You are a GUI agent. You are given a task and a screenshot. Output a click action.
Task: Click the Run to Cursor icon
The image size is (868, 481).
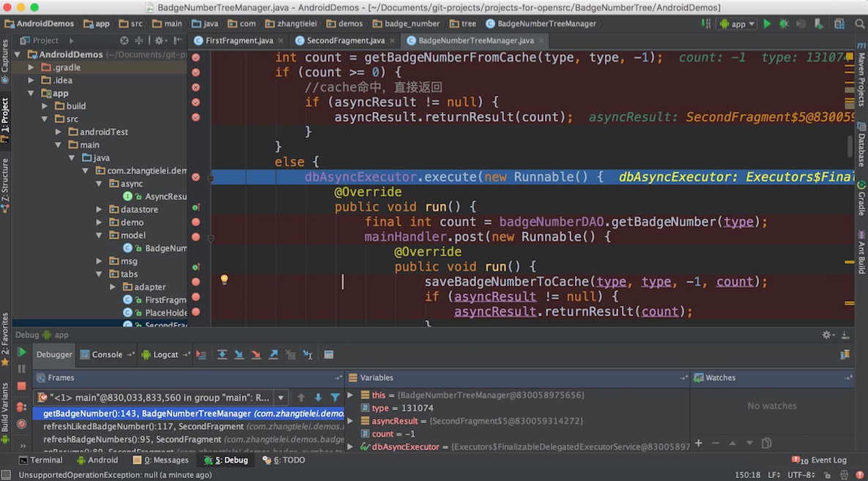pos(308,355)
